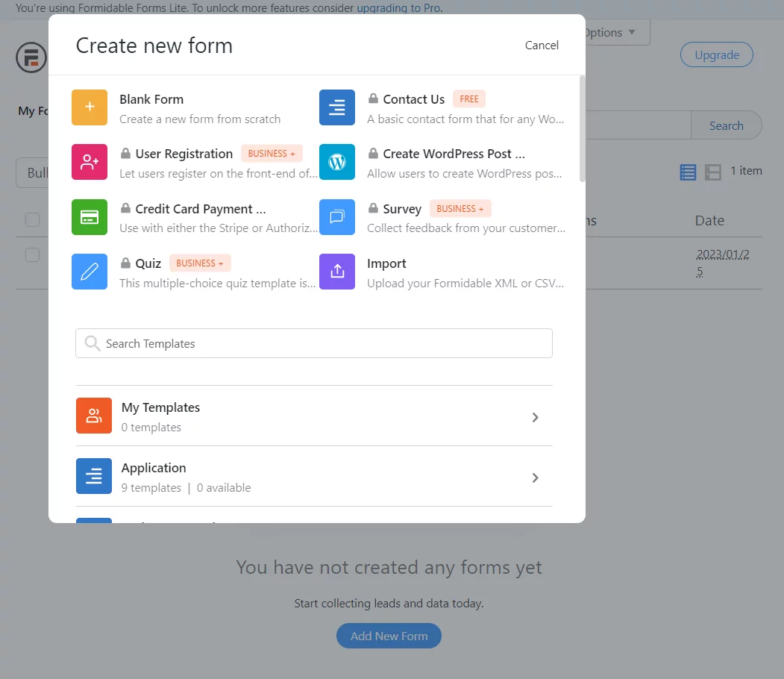Viewport: 784px width, 679px height.
Task: Click the lock icon beside Credit Card Payment
Action: pyautogui.click(x=125, y=207)
